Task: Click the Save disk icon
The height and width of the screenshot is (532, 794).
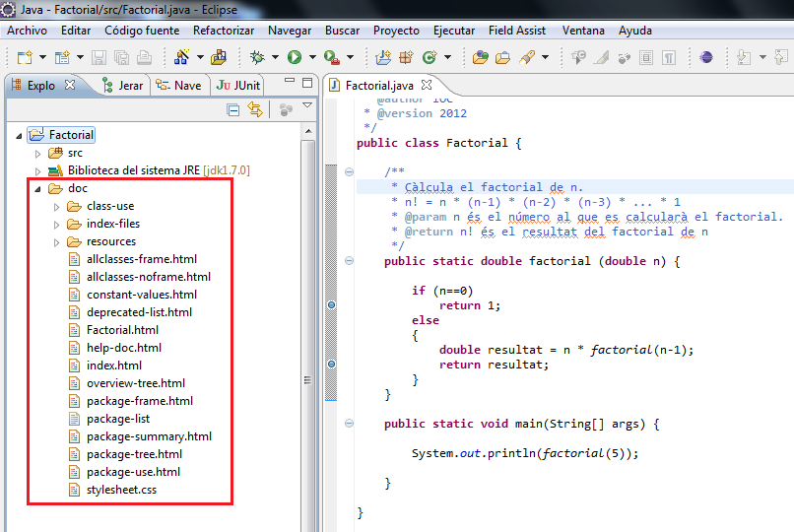Action: (99, 58)
